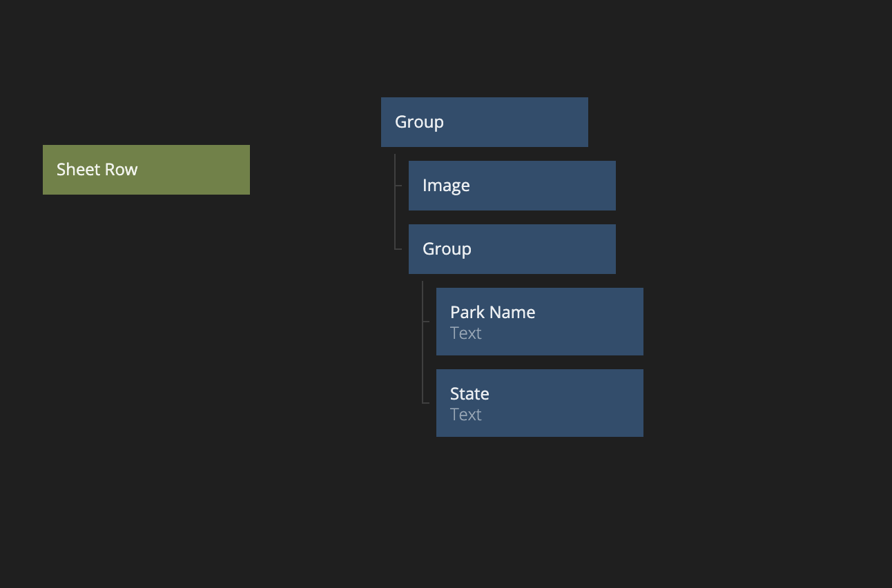Viewport: 892px width, 588px height.
Task: Click the 'Text' type label under Park Name
Action: point(465,333)
